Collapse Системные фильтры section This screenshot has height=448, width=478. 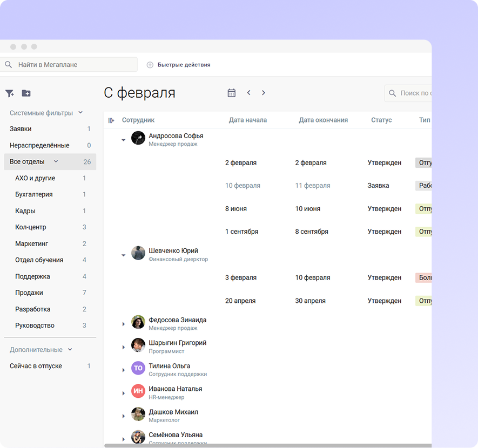click(x=80, y=112)
